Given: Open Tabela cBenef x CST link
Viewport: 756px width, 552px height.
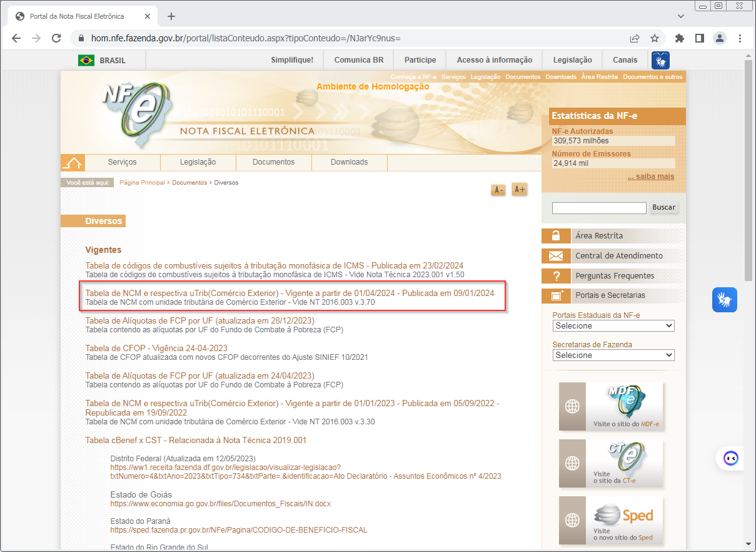Looking at the screenshot, I should (x=196, y=440).
